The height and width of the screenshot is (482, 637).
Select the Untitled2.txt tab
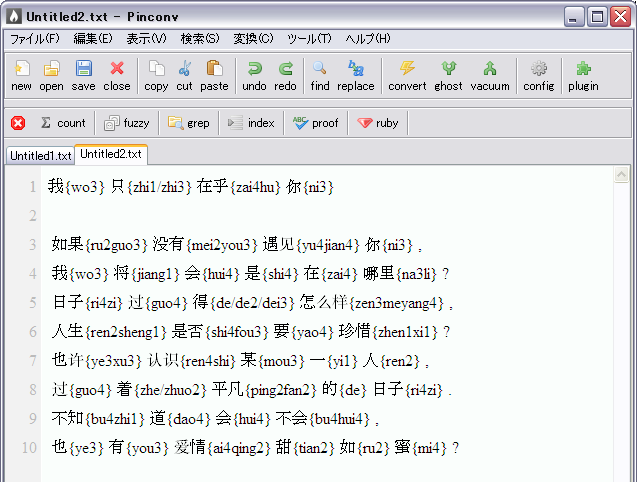point(111,154)
